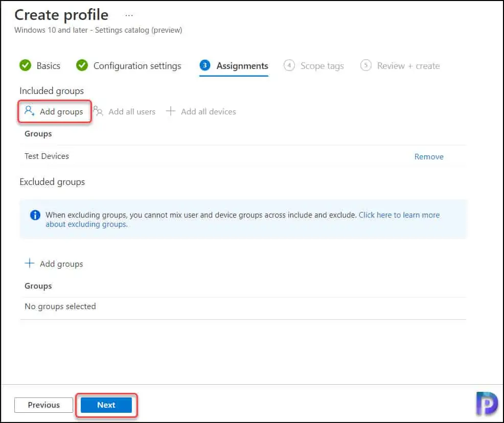Click the green checkmark icon for Basics
The image size is (504, 423).
point(25,65)
